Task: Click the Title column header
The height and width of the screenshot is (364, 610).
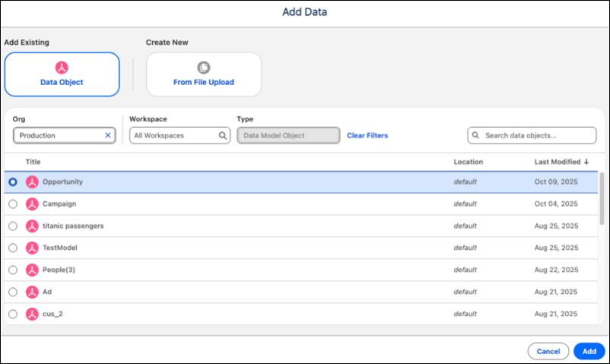Action: [33, 162]
